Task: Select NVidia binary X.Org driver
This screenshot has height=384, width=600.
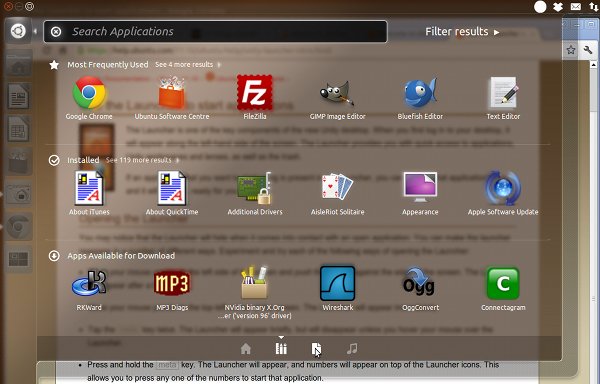Action: coord(254,293)
